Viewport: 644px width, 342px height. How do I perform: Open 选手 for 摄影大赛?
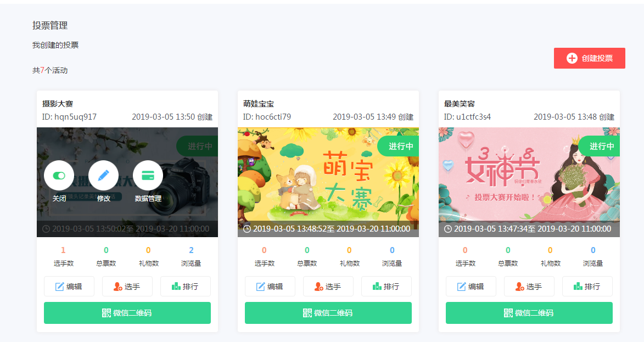[x=127, y=287]
